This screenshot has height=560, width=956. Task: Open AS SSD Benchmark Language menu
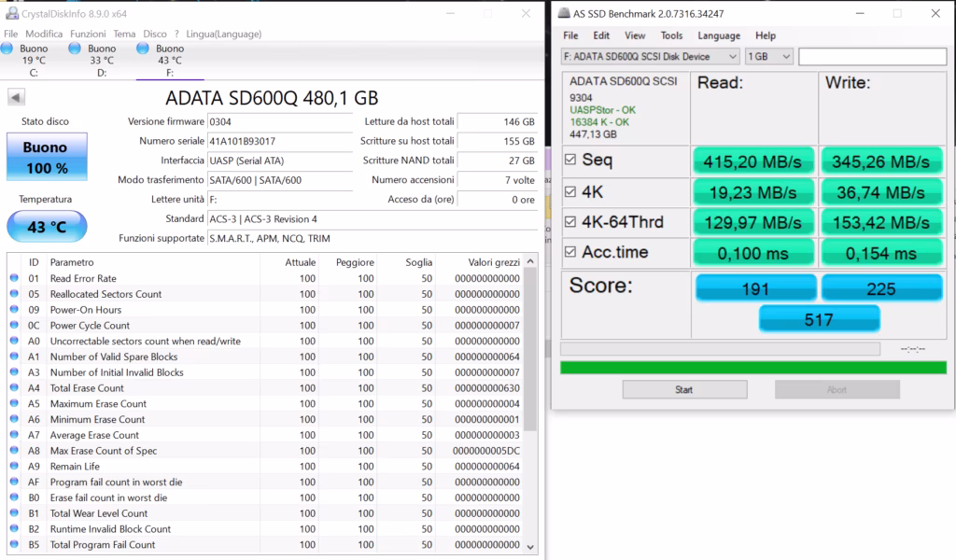click(719, 36)
